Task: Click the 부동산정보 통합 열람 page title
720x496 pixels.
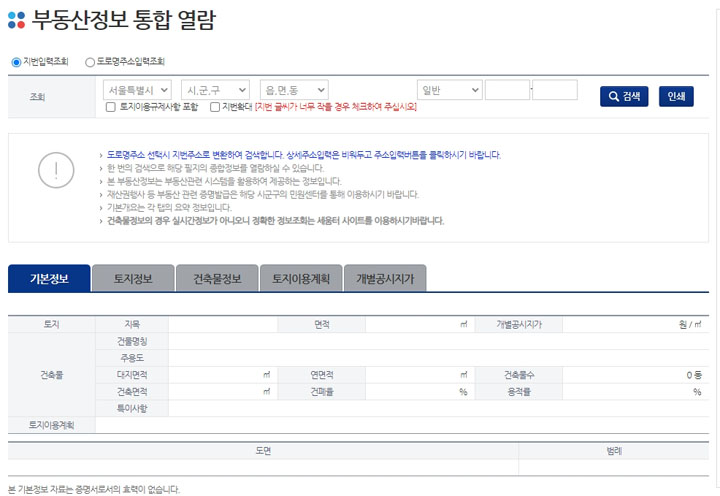Action: click(x=124, y=20)
